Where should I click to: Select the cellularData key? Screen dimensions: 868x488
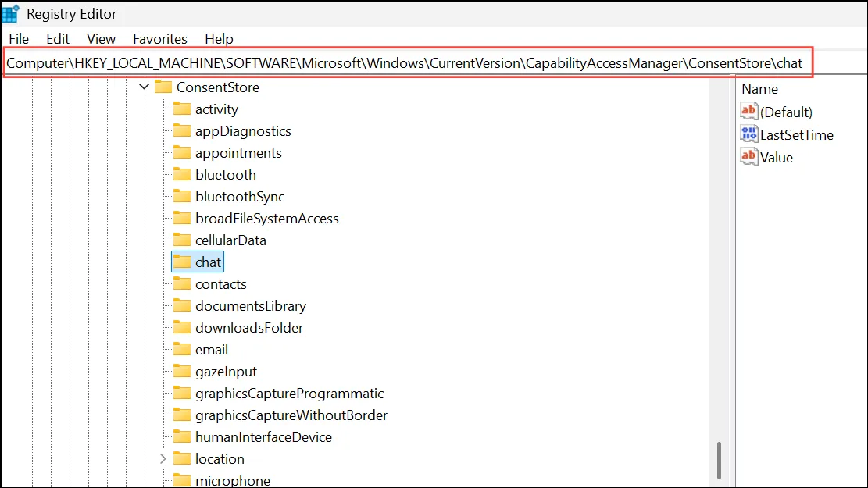pos(230,240)
